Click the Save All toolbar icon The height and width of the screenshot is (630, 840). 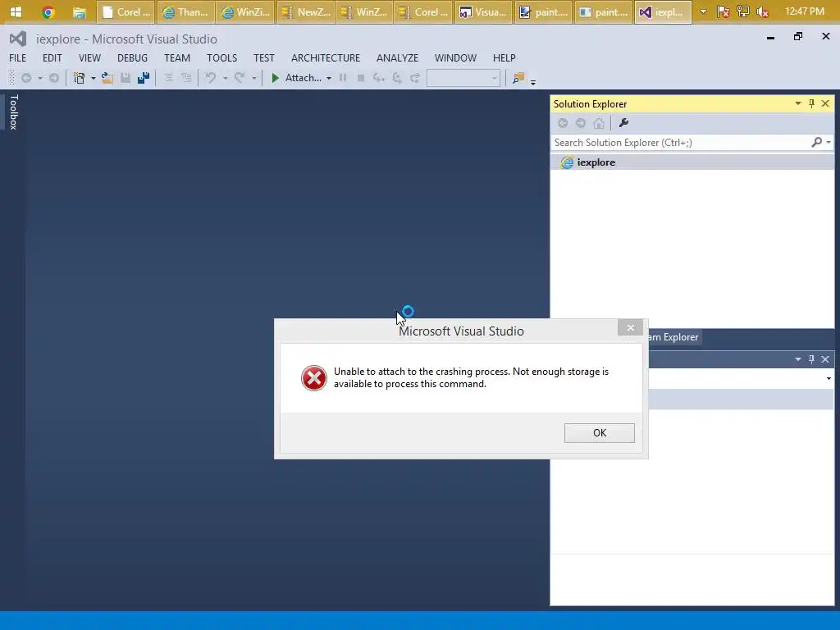(x=144, y=78)
